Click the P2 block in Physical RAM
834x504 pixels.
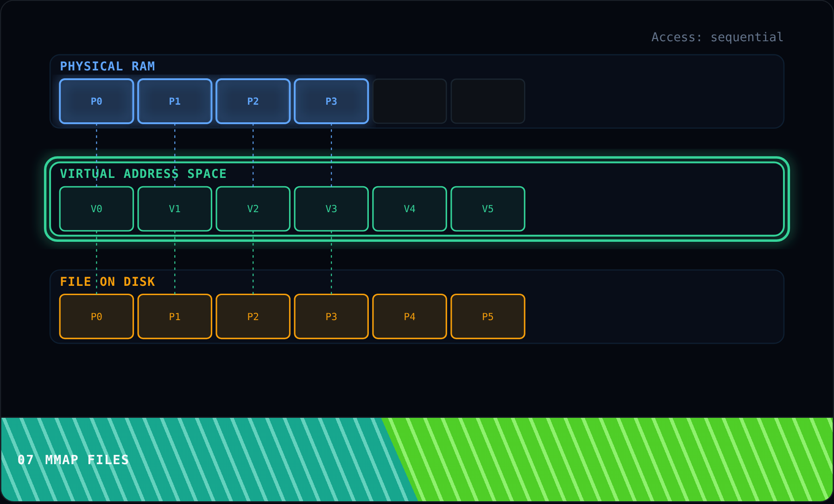[x=253, y=101]
